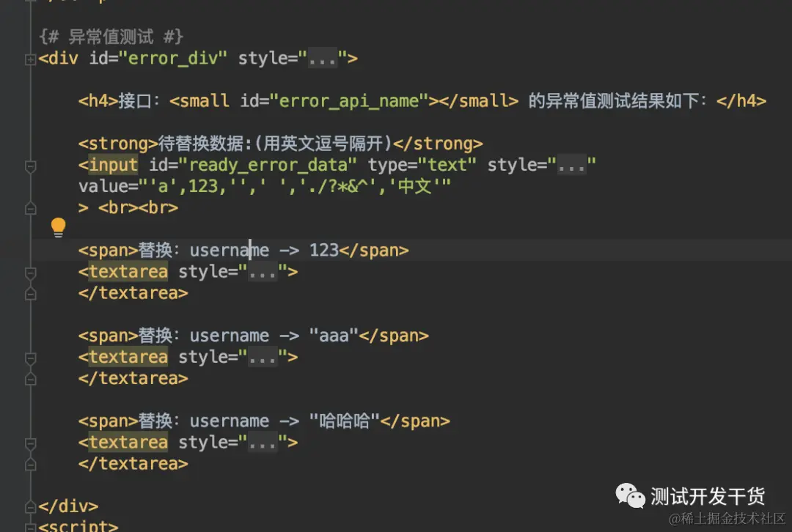The image size is (792, 532).
Task: Click 'username' in the '-> 123' span line
Action: (x=230, y=251)
